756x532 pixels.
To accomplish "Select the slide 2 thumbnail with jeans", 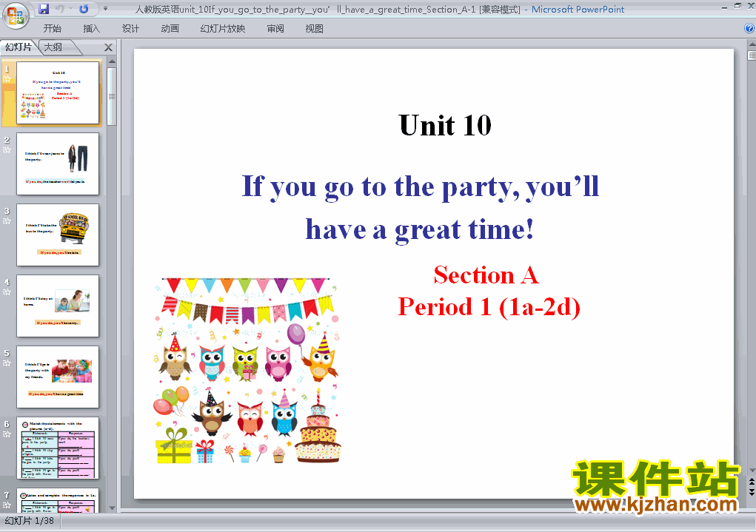I will [x=58, y=164].
